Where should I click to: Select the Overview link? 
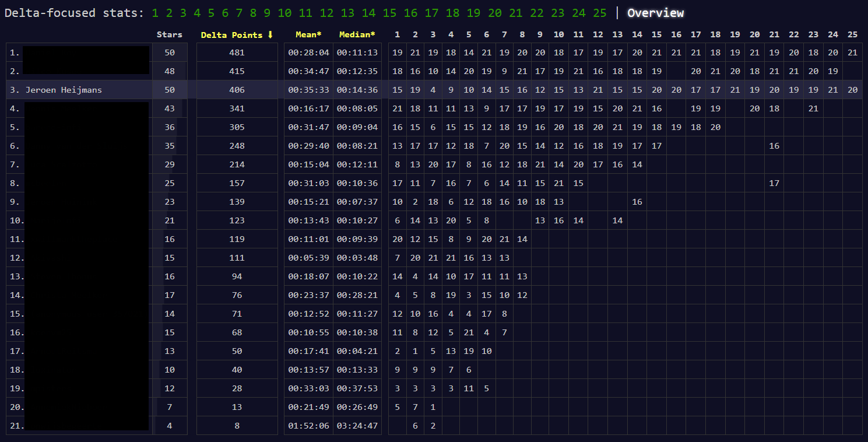(x=655, y=13)
